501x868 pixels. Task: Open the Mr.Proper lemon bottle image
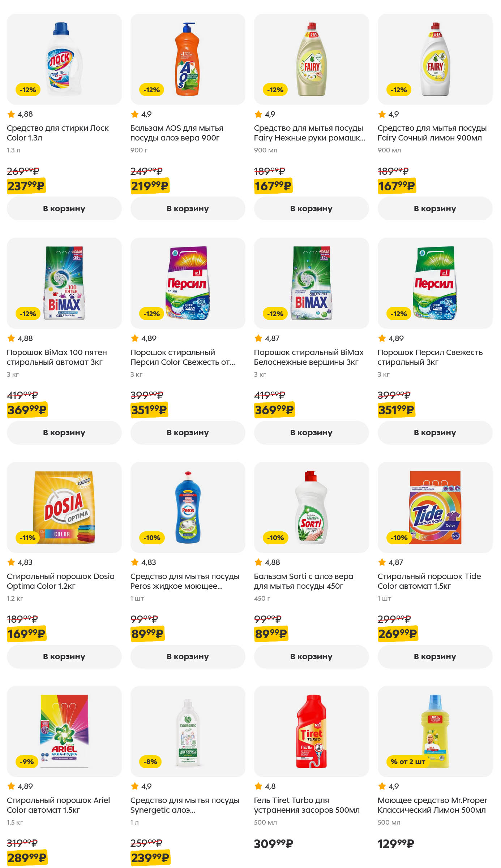pos(435,731)
